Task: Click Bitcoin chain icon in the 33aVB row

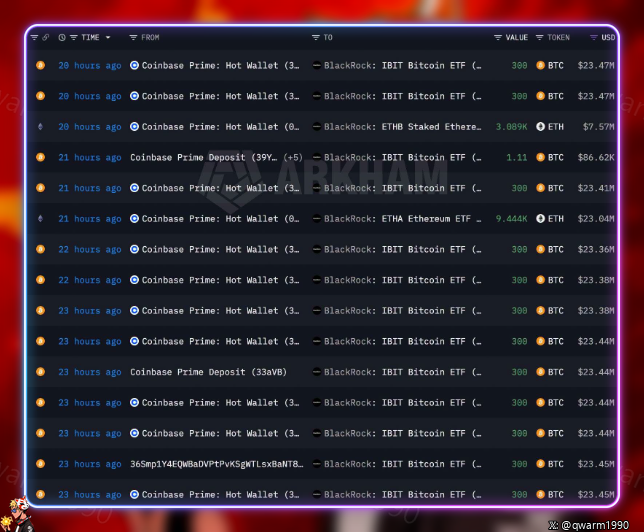Action: 40,372
